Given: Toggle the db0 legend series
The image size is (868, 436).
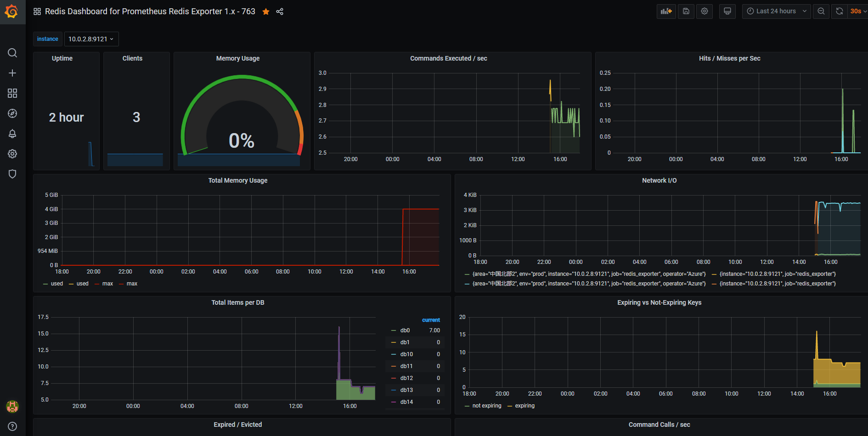Looking at the screenshot, I should pyautogui.click(x=405, y=330).
